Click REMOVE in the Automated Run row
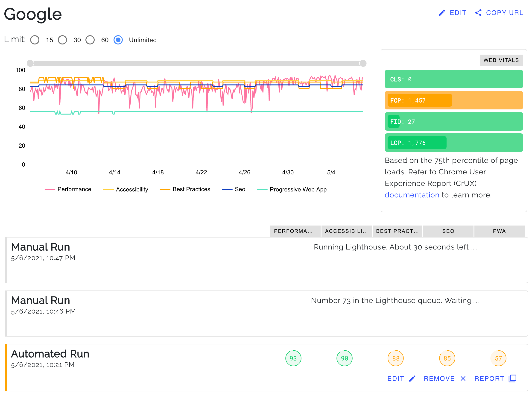 pos(445,378)
